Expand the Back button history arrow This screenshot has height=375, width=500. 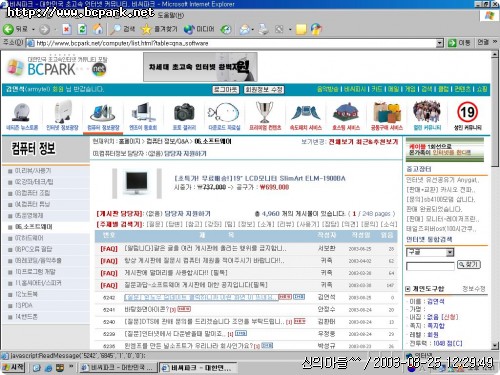(33, 30)
